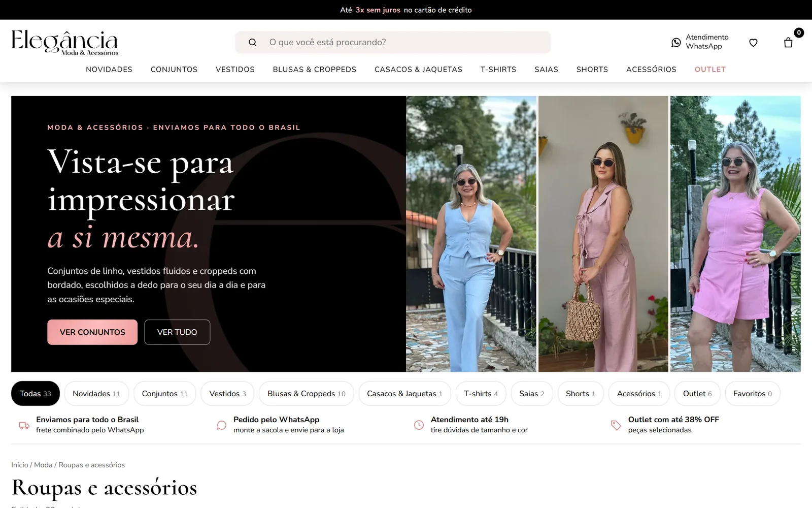Go to Início breadcrumb link
Viewport: 812px width, 508px height.
pyautogui.click(x=20, y=465)
